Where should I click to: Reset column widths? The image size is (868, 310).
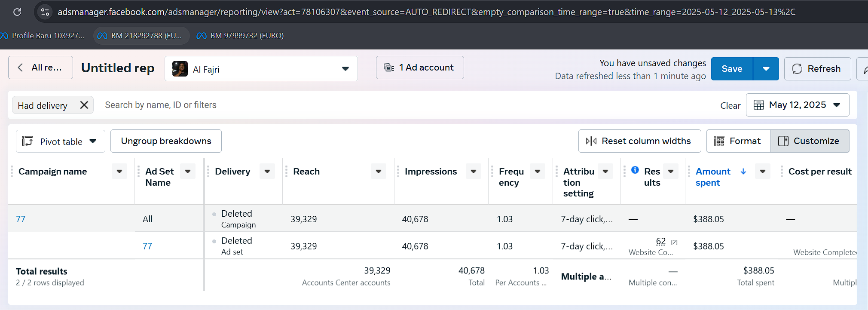(x=639, y=141)
